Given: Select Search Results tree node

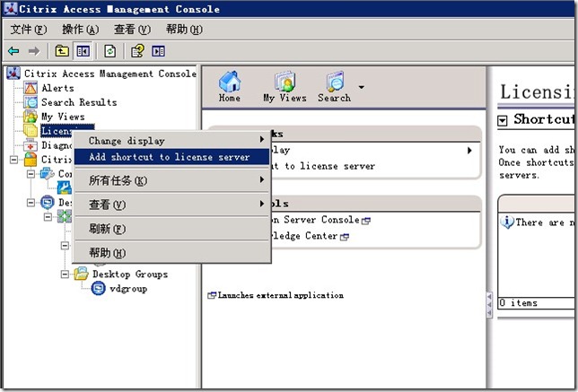Looking at the screenshot, I should click(79, 102).
